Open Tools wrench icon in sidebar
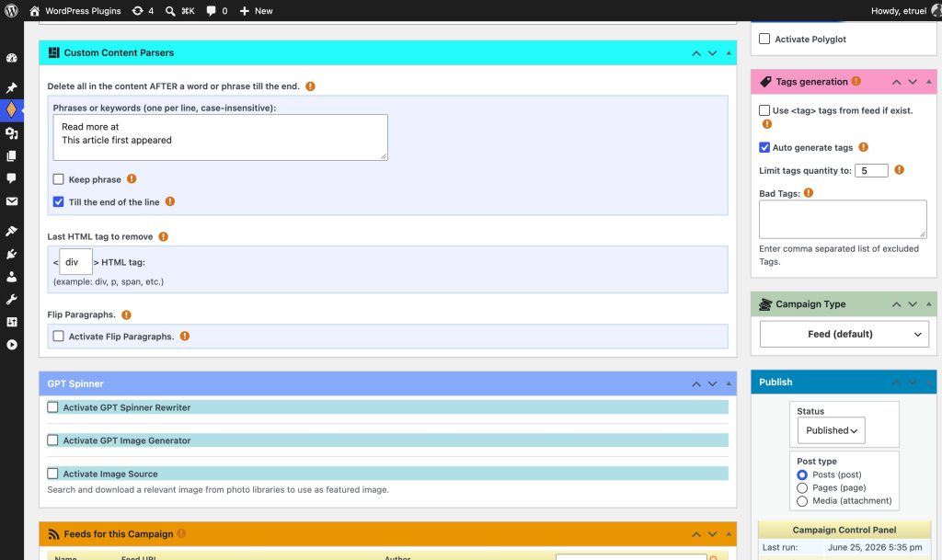 [11, 300]
